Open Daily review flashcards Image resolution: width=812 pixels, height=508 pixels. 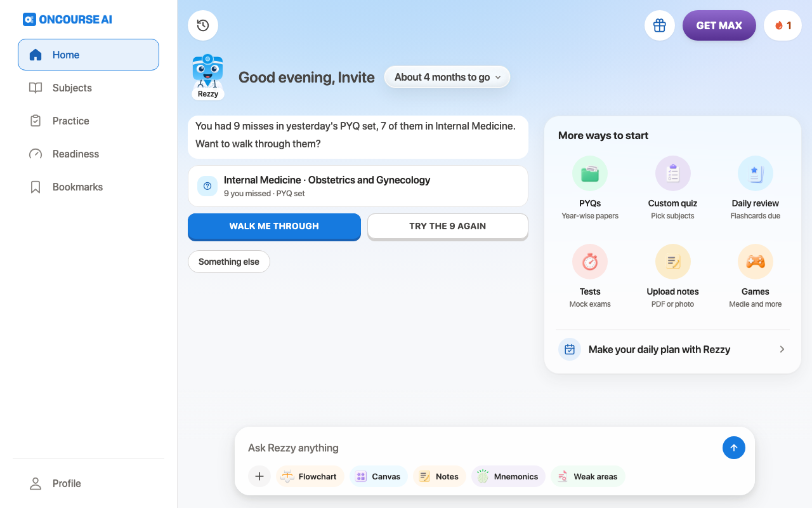[x=755, y=189]
